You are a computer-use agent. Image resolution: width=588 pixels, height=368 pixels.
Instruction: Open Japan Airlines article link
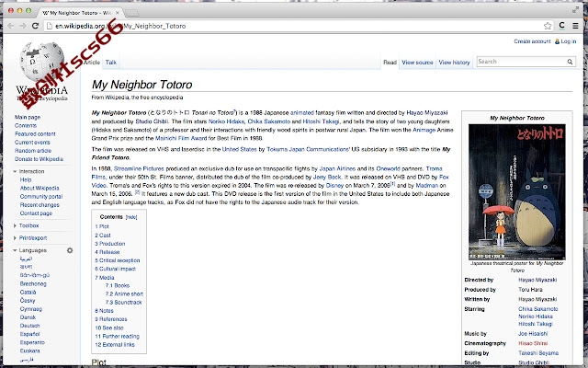pos(337,168)
